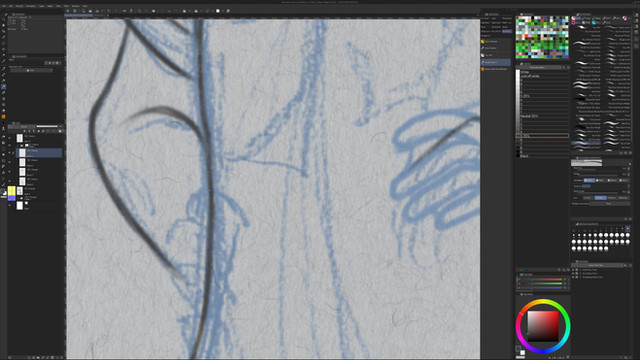
Task: Select the blue-highlighted sub tool entry
Action: coord(496,62)
